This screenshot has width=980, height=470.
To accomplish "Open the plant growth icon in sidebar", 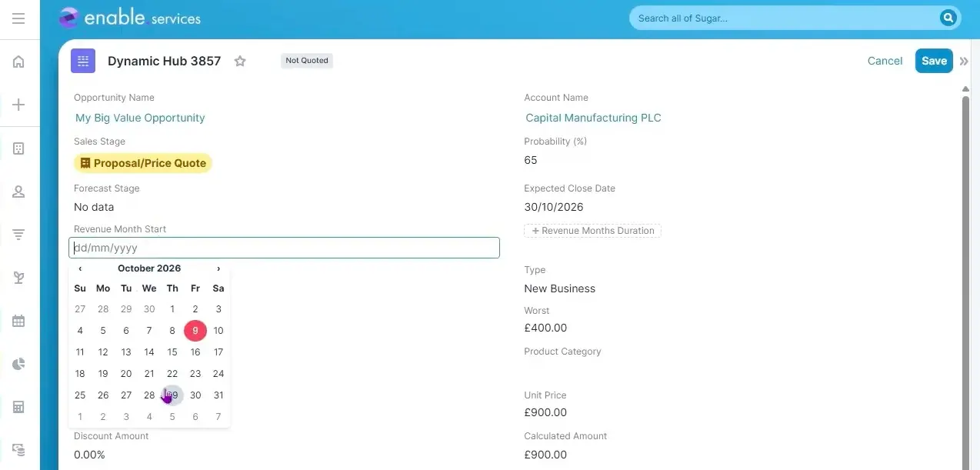I will coord(19,278).
